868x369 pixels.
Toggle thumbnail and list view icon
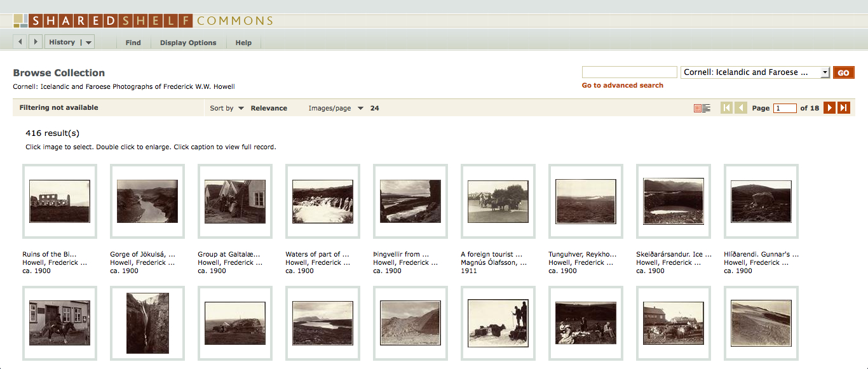(x=702, y=109)
